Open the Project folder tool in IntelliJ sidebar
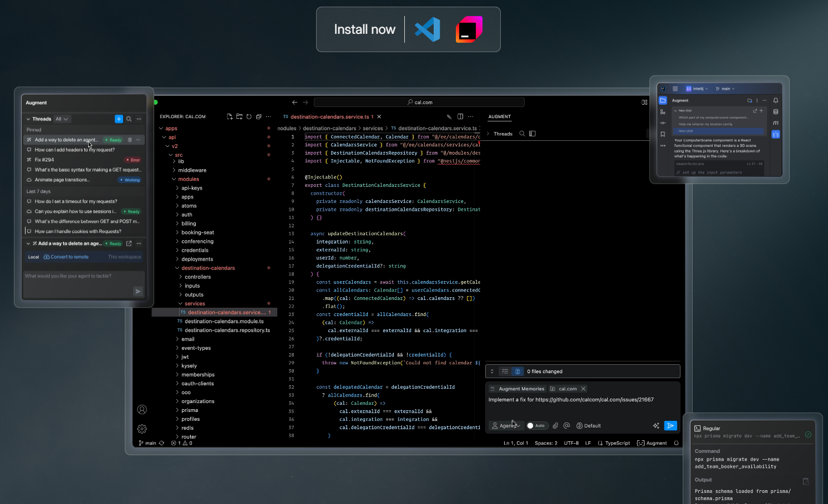This screenshot has width=828, height=504. pyautogui.click(x=662, y=100)
